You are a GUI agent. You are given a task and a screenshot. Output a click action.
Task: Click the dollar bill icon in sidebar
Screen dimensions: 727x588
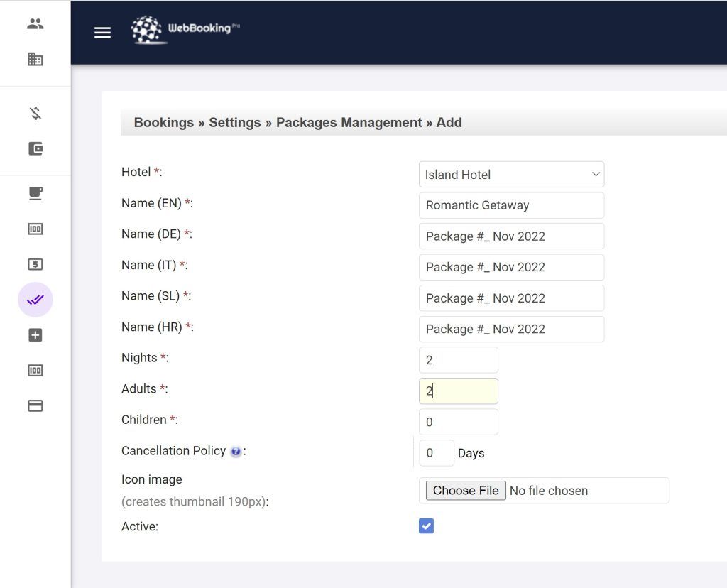point(35,264)
